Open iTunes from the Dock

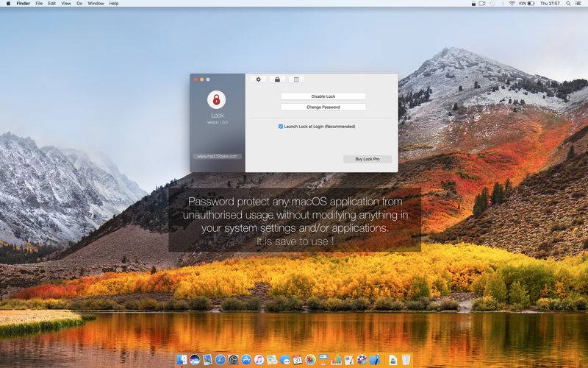coord(259,359)
